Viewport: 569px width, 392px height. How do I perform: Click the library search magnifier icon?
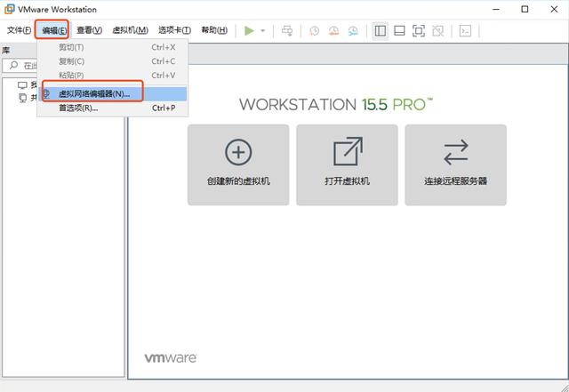point(13,66)
